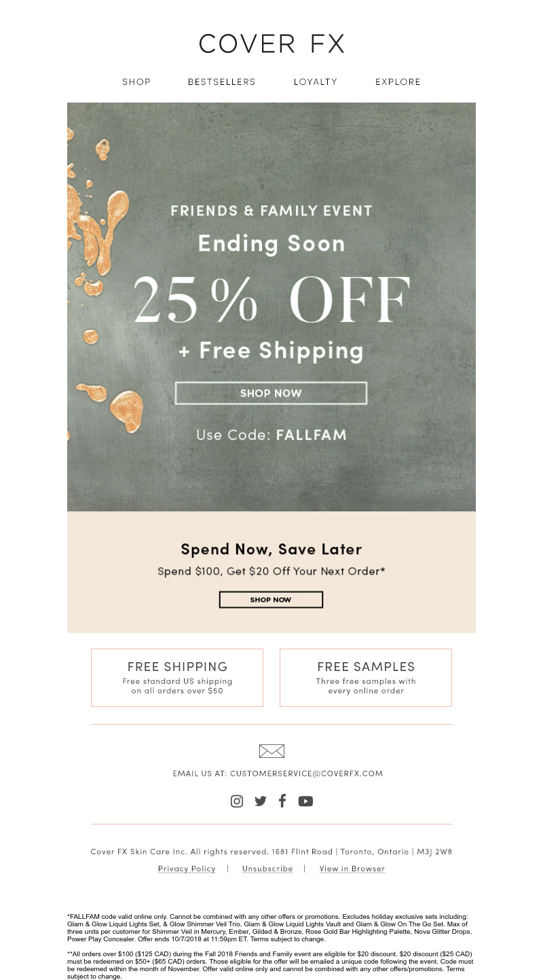Visit the Facebook icon link
Image resolution: width=543 pixels, height=980 pixels.
coord(282,801)
